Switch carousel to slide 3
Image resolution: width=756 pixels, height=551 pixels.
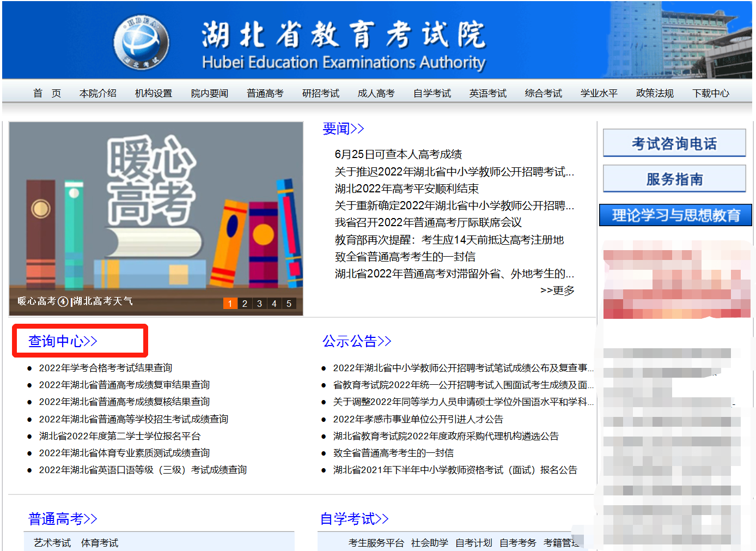click(x=259, y=304)
